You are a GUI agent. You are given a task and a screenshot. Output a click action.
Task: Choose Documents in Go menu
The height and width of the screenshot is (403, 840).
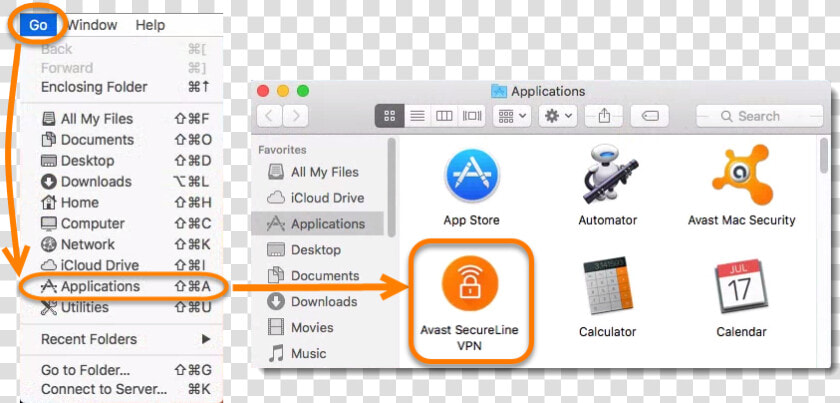pyautogui.click(x=121, y=140)
